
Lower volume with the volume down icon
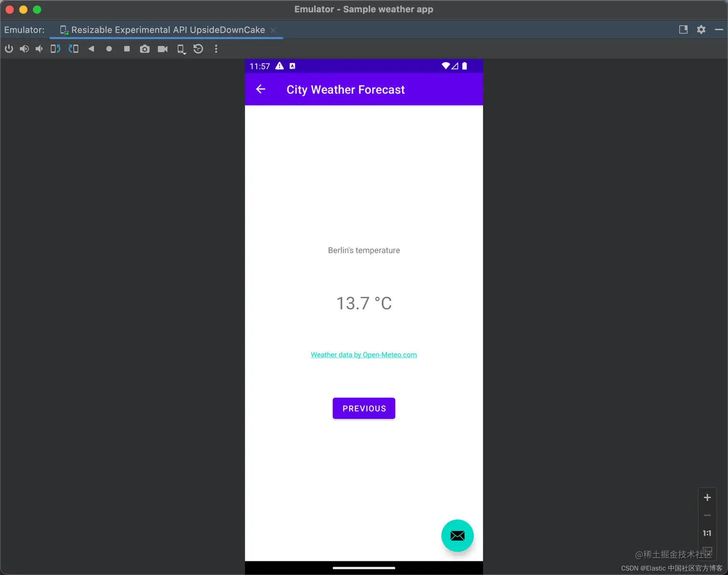click(x=39, y=49)
